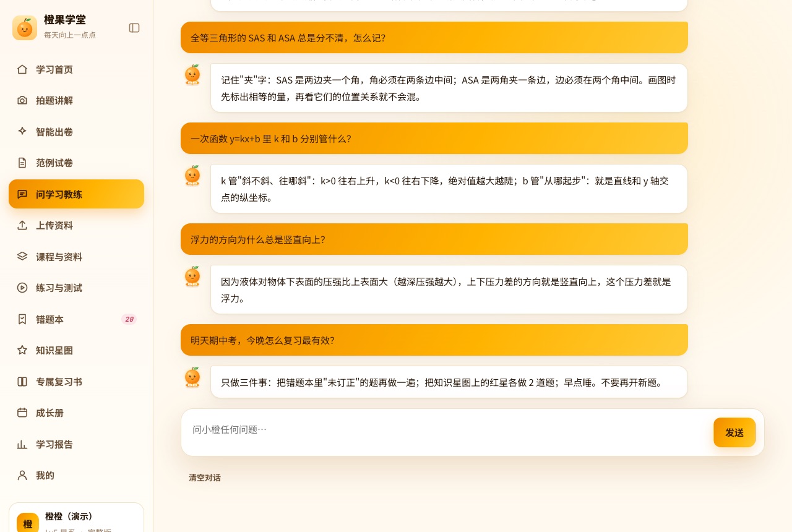Click the answer starting with 因为液体对物体下表面

click(x=449, y=290)
